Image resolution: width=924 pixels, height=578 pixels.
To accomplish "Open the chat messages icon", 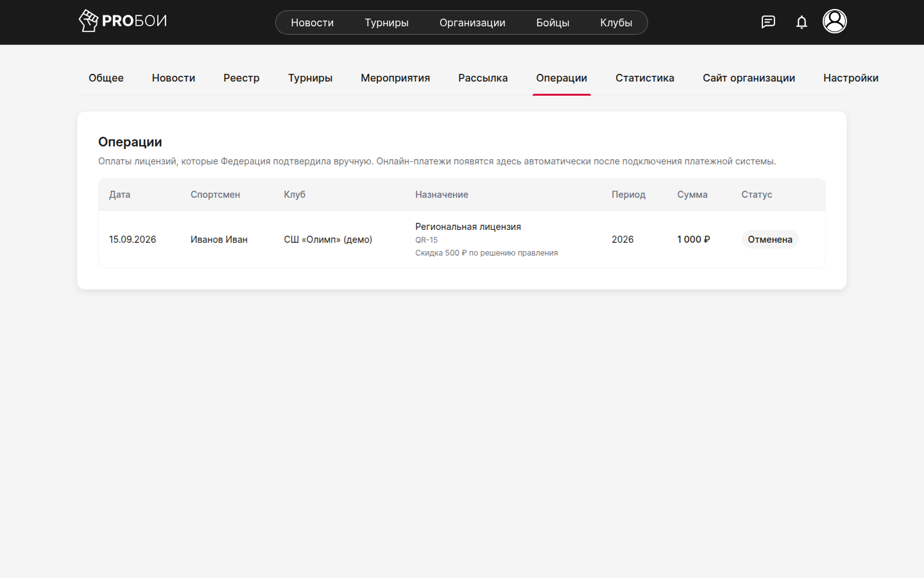I will coord(768,22).
